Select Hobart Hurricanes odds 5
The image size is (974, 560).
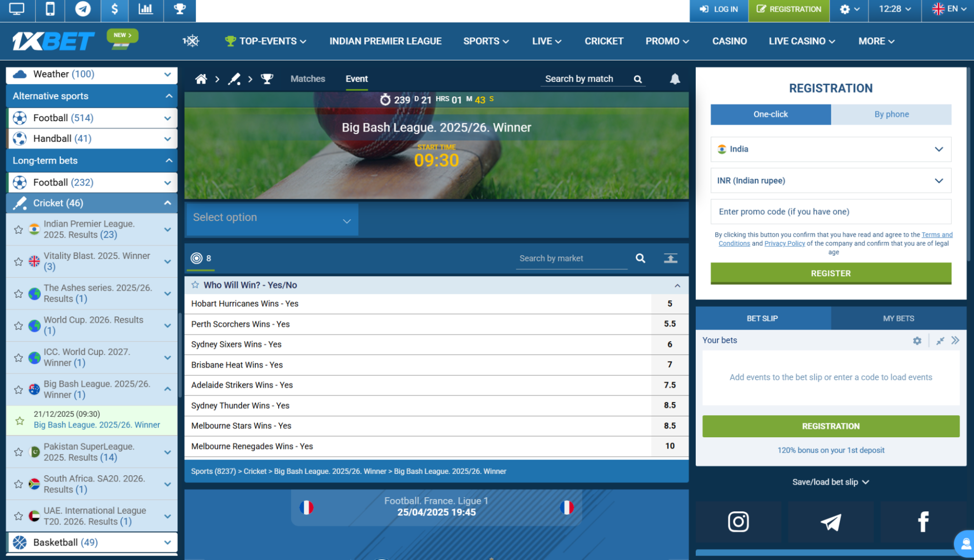[669, 303]
